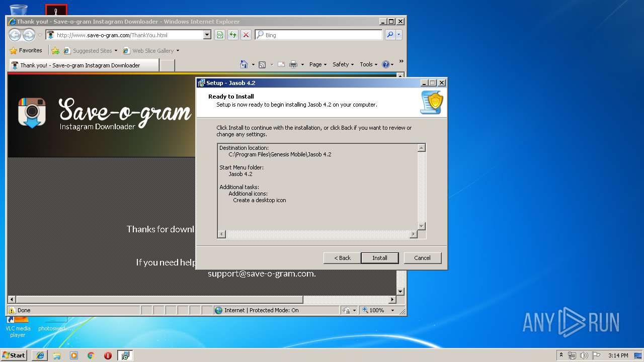This screenshot has height=362, width=644.
Task: Click the IE status warning icon
Action: point(12,310)
